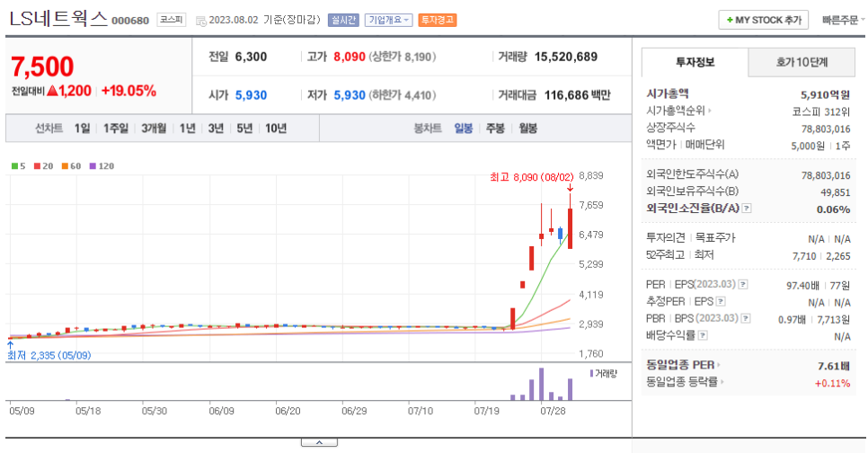Add to MY STOCK 추가
The image size is (868, 453).
[x=764, y=20]
